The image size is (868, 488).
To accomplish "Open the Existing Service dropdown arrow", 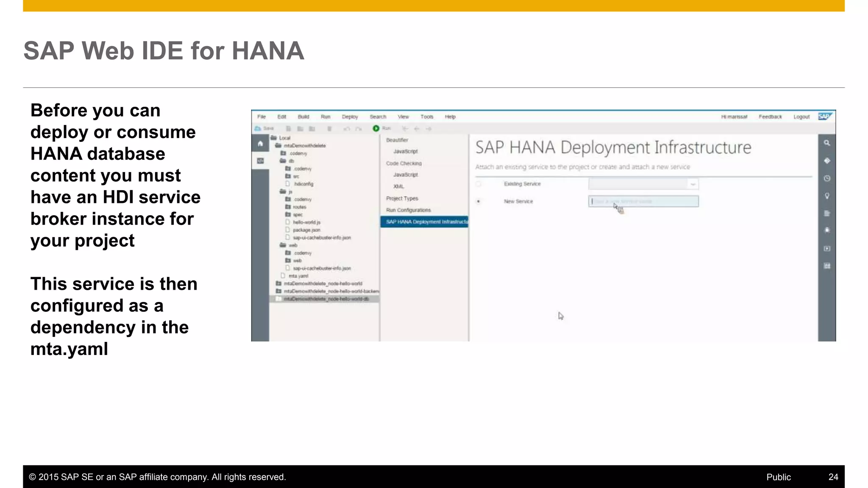I will point(693,184).
